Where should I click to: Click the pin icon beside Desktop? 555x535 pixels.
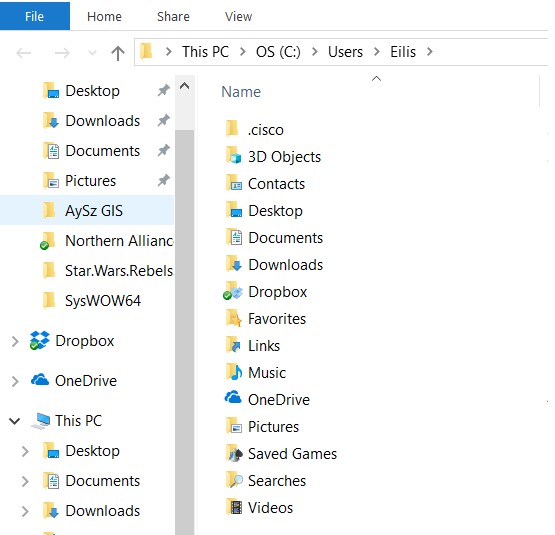[164, 90]
